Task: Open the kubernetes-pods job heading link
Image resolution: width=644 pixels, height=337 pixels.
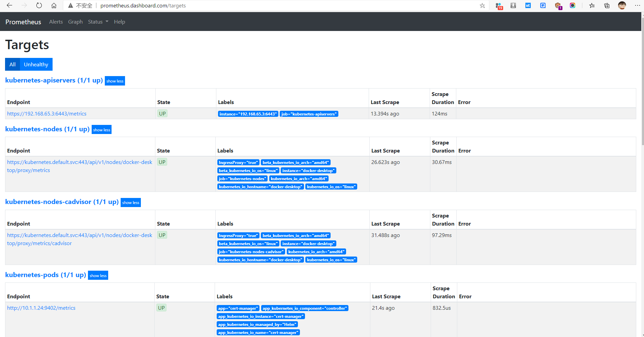Action: click(45, 275)
